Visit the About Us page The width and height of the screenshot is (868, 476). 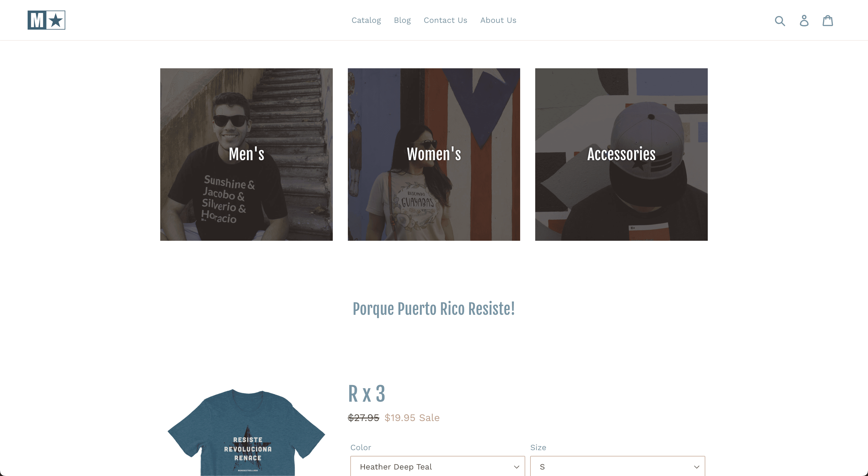pyautogui.click(x=498, y=20)
